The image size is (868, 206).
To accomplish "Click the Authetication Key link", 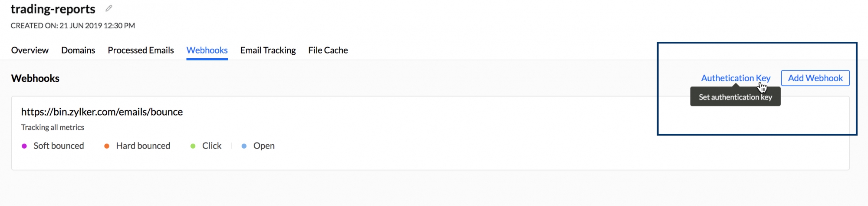I will click(736, 78).
